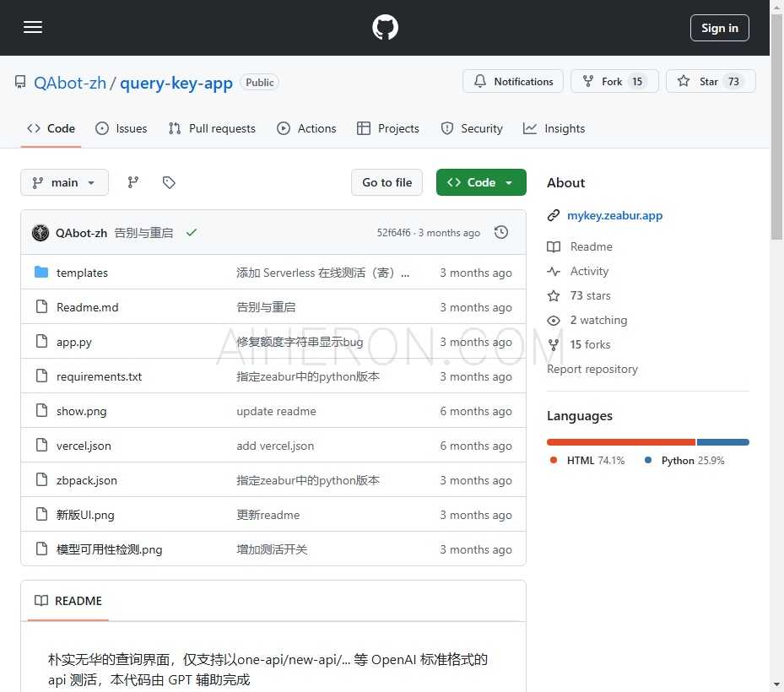784x692 pixels.
Task: Click the Notifications bell button
Action: tap(513, 82)
